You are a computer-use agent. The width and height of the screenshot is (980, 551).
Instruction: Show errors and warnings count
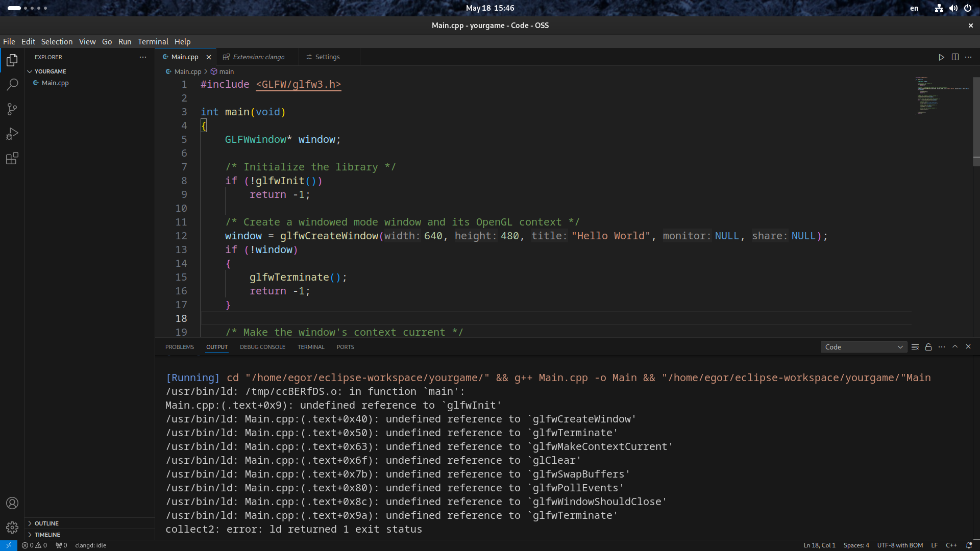click(34, 545)
